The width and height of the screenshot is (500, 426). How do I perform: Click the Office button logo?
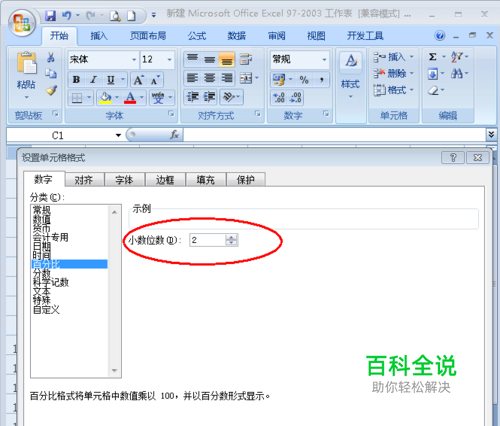[x=22, y=23]
